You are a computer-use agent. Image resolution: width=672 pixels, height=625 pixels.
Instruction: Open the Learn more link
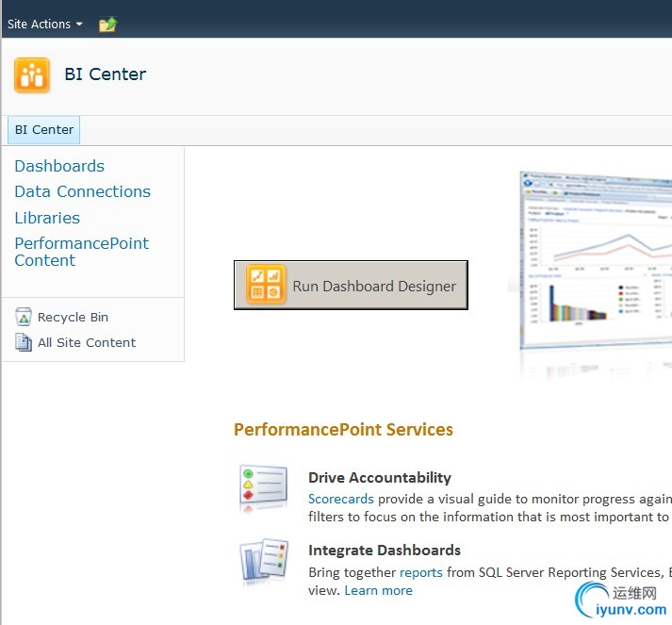[x=379, y=591]
